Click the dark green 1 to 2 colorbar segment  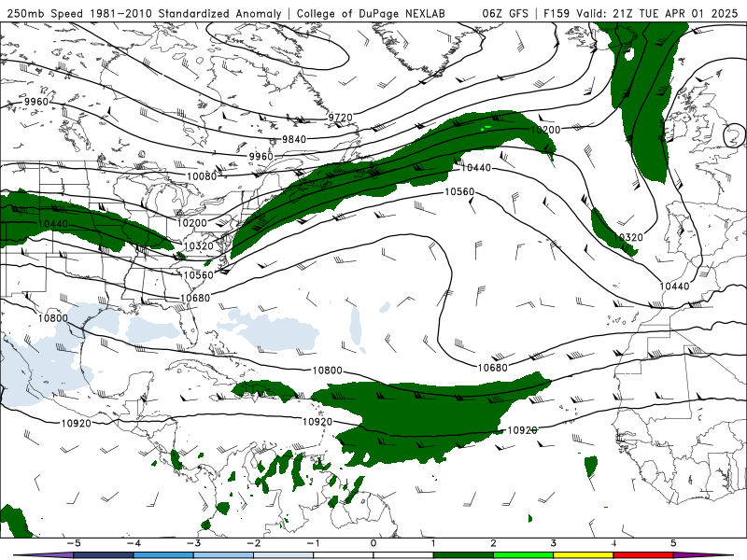[463, 555]
